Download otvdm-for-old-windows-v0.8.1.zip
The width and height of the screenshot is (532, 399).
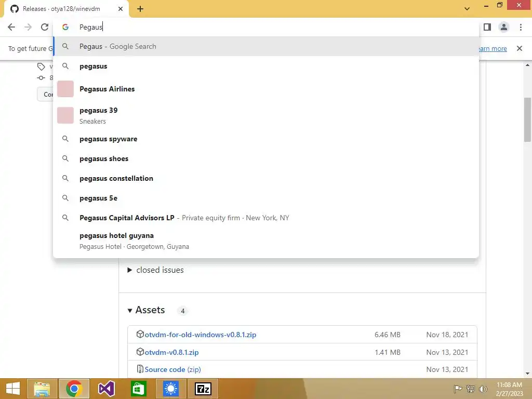201,335
